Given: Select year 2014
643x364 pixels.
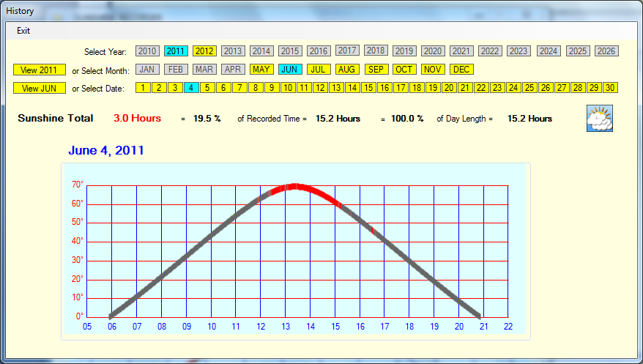Looking at the screenshot, I should (x=261, y=51).
